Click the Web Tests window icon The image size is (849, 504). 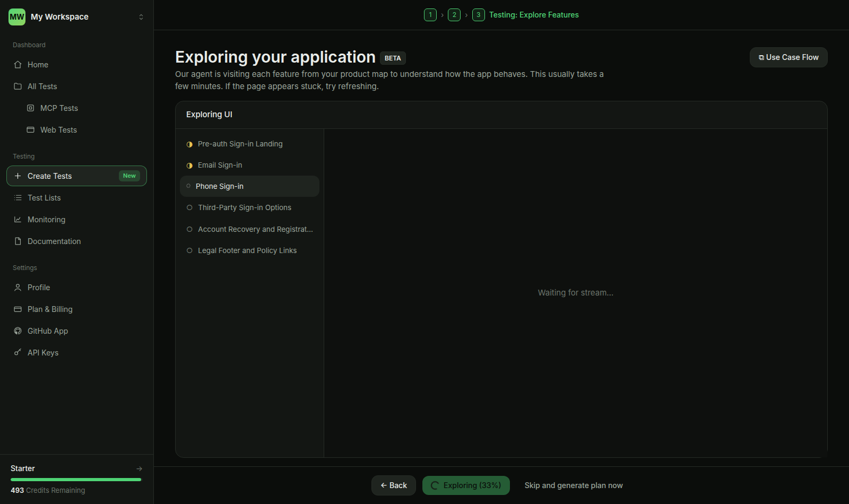(31, 130)
